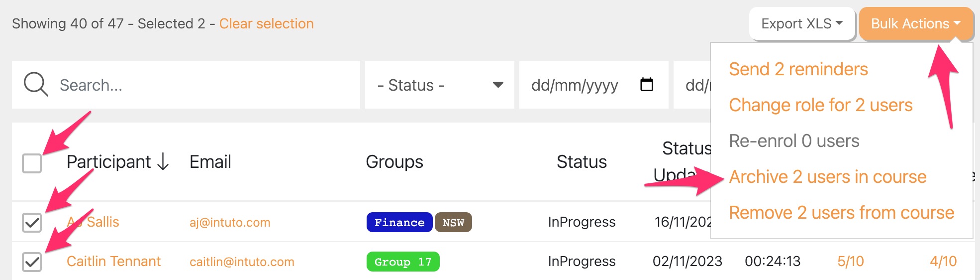Viewport: 980px width, 280px height.
Task: Click the Finance group tag
Action: (399, 222)
